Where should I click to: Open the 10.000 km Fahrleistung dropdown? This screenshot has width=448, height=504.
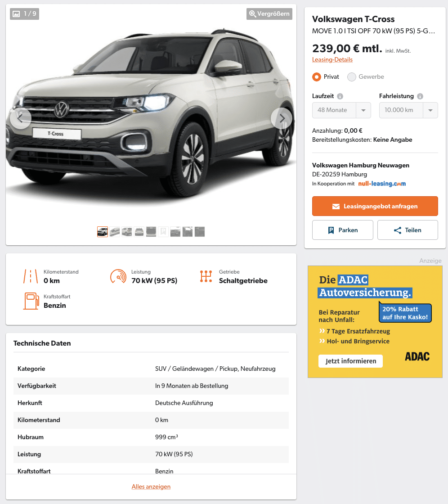click(408, 110)
